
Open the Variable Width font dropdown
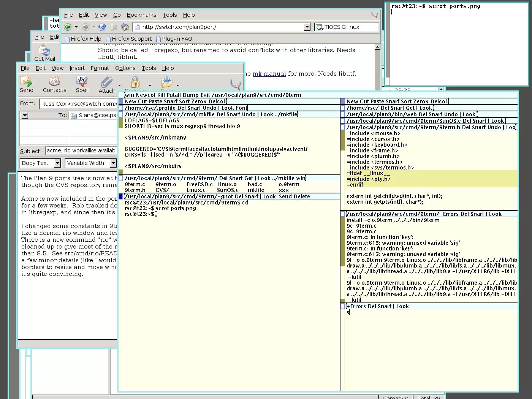click(x=113, y=163)
